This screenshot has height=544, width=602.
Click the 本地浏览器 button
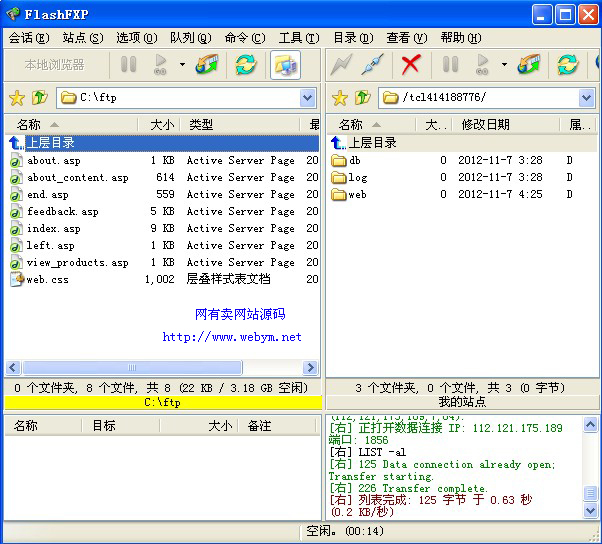[55, 65]
